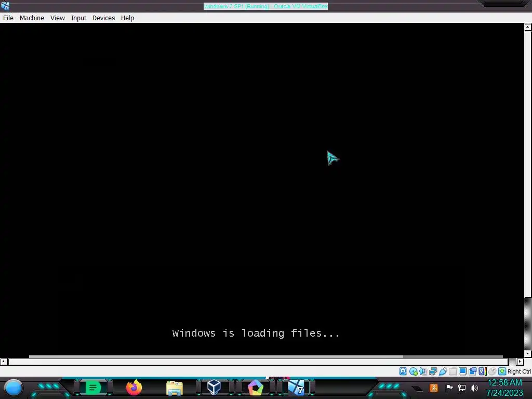Click the display indicator icon
This screenshot has height=399, width=532.
462,371
